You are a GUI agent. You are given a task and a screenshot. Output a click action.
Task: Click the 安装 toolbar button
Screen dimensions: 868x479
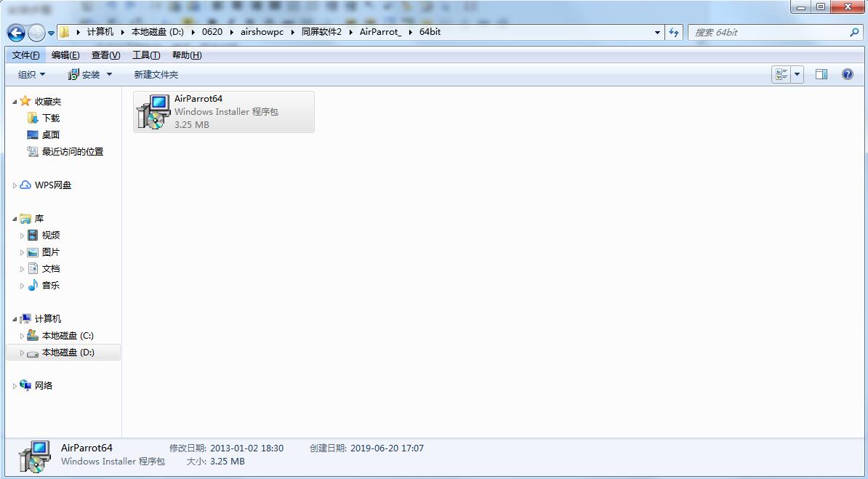point(84,74)
